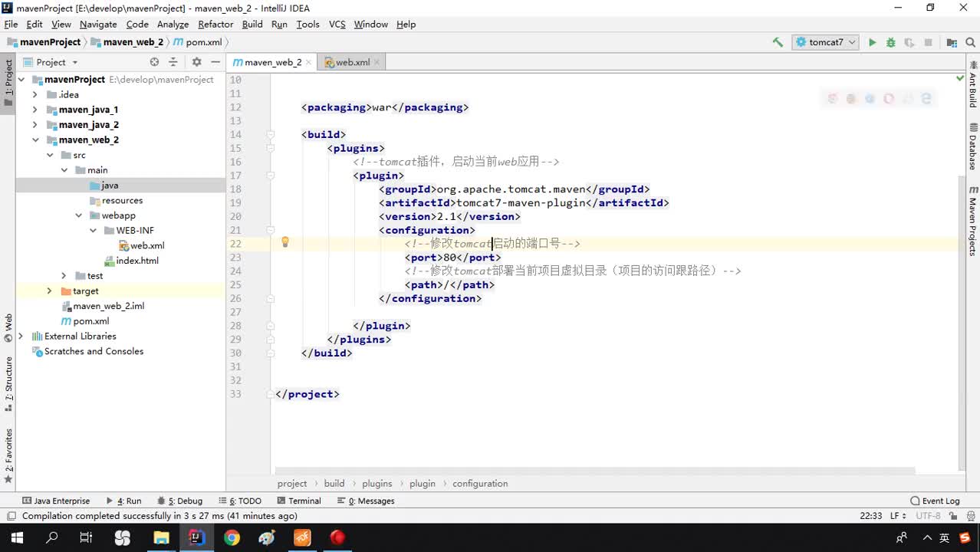This screenshot has height=552, width=980.
Task: Open LF line separator selector
Action: pyautogui.click(x=899, y=516)
